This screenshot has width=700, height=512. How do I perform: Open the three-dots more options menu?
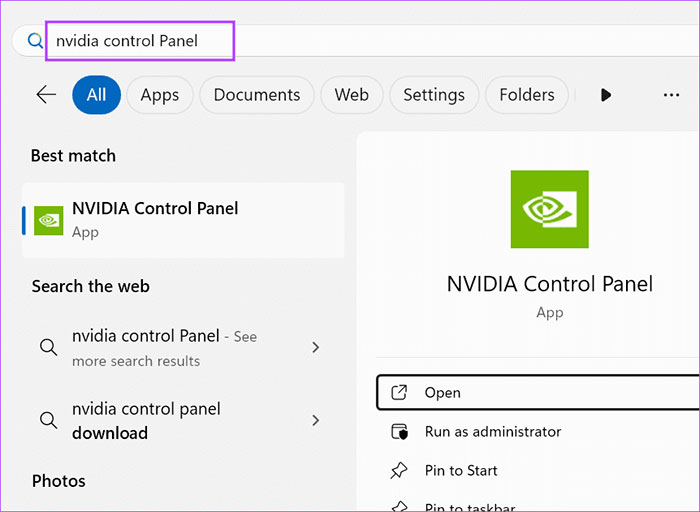671,95
